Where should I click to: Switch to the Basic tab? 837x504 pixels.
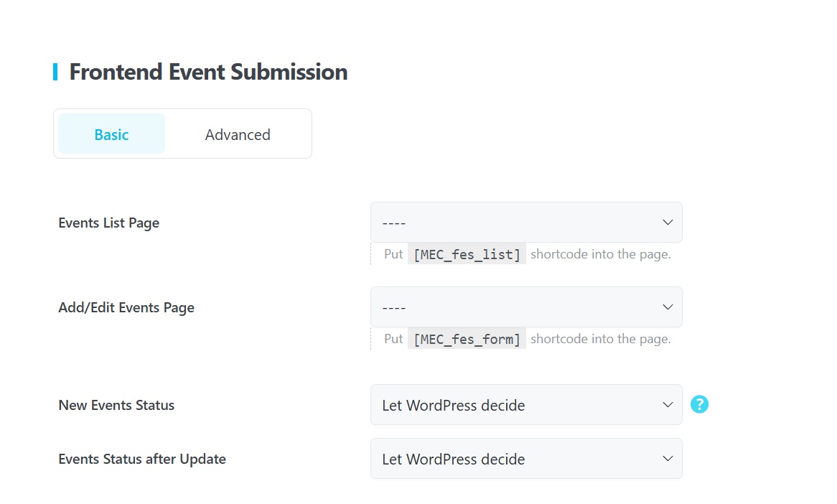point(111,134)
